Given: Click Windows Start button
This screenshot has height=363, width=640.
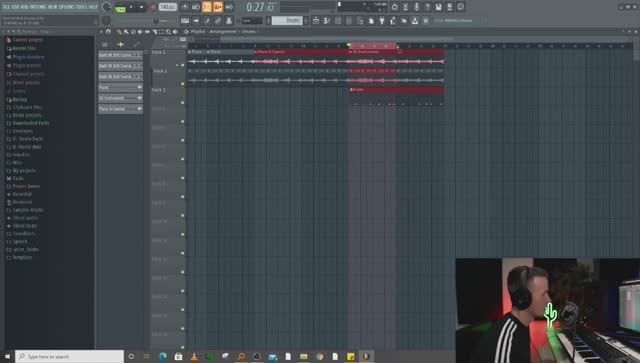Looking at the screenshot, I should pyautogui.click(x=7, y=356).
